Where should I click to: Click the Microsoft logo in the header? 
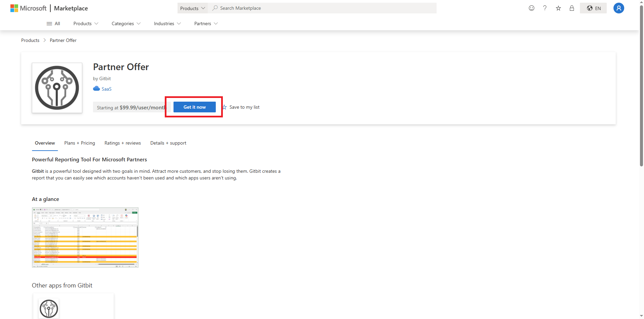28,8
